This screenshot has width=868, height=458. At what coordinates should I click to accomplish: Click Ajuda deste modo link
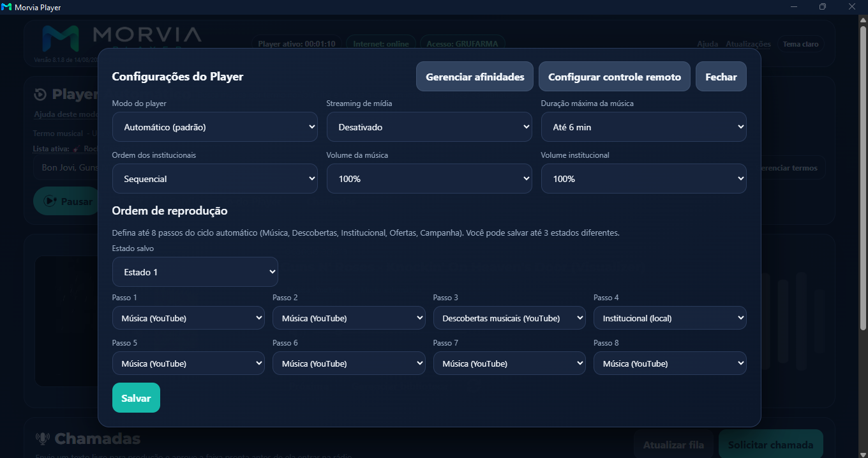[x=65, y=114]
